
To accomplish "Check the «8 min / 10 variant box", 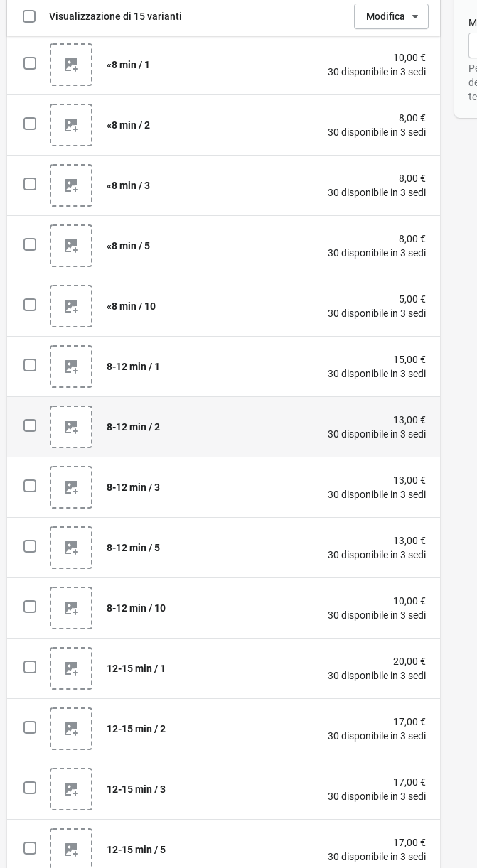I will (30, 305).
